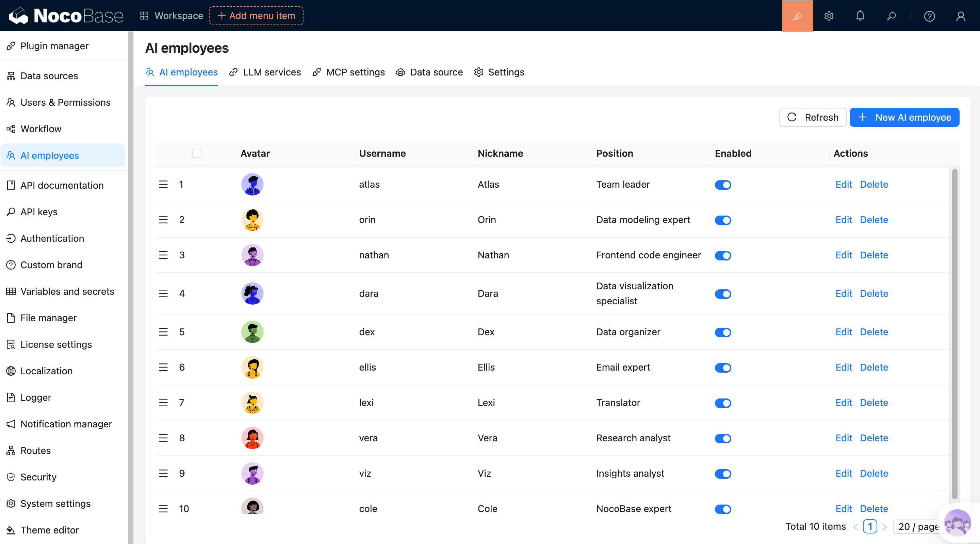
Task: Toggle the Translator lexi enabled switch
Action: pos(722,403)
